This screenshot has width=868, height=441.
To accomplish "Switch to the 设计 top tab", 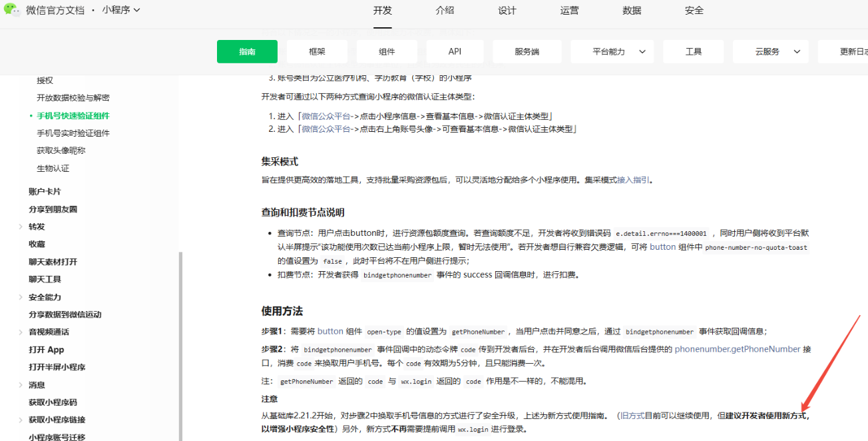I will pyautogui.click(x=507, y=10).
